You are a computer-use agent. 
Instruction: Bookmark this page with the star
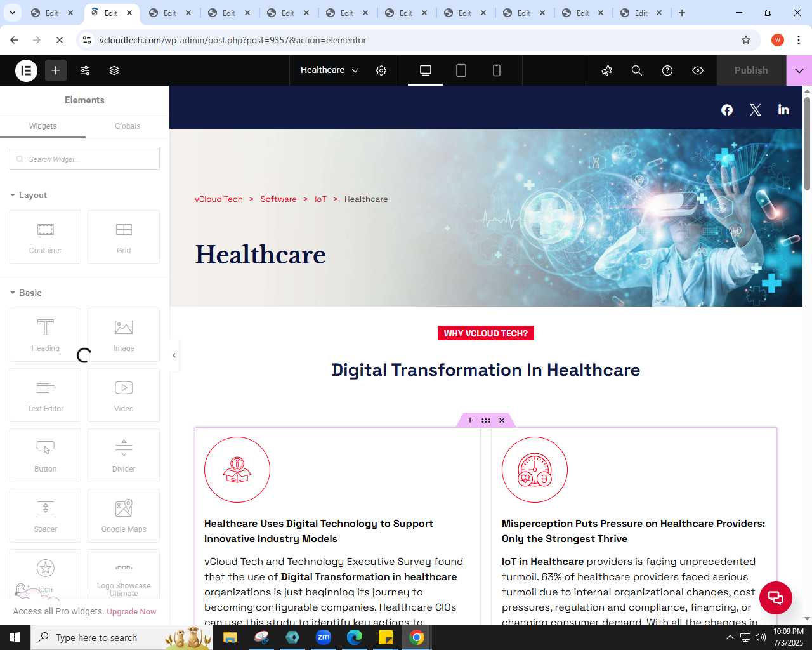coord(746,40)
